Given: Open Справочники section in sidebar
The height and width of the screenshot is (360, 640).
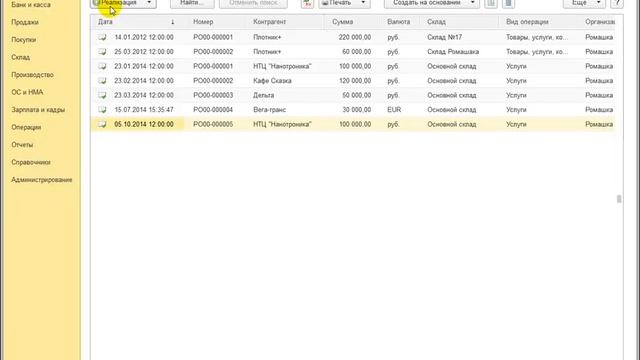Looking at the screenshot, I should [x=31, y=162].
